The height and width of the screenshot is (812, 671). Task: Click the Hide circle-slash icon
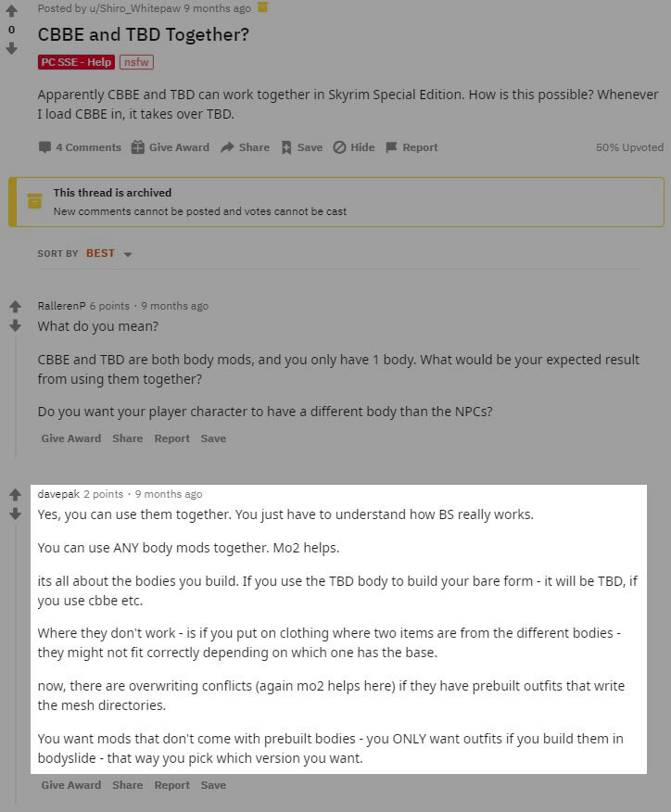(339, 147)
